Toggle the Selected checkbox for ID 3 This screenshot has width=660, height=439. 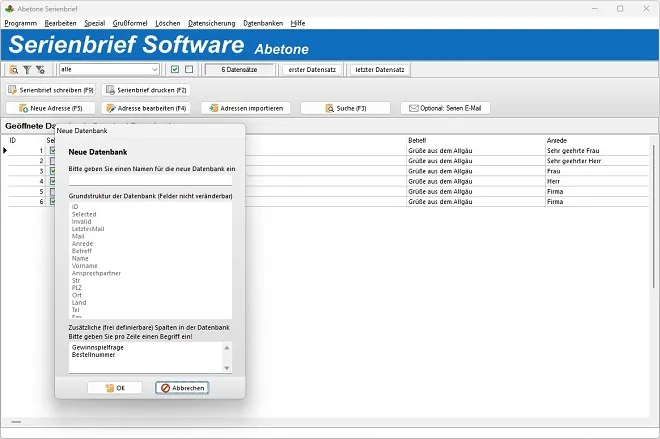52,171
